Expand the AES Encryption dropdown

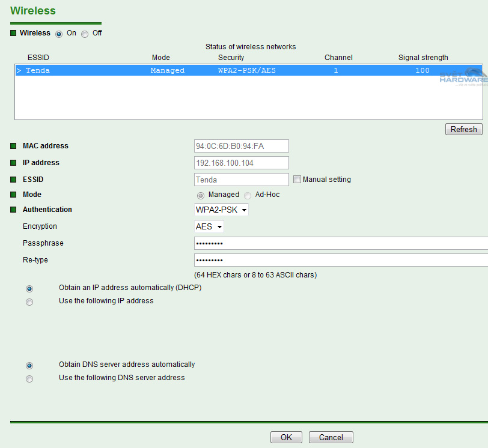(209, 226)
